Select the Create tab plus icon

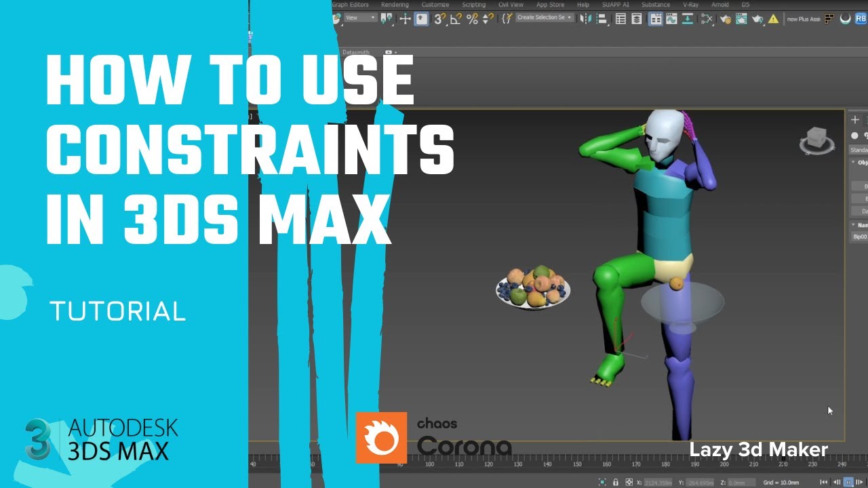click(x=855, y=119)
